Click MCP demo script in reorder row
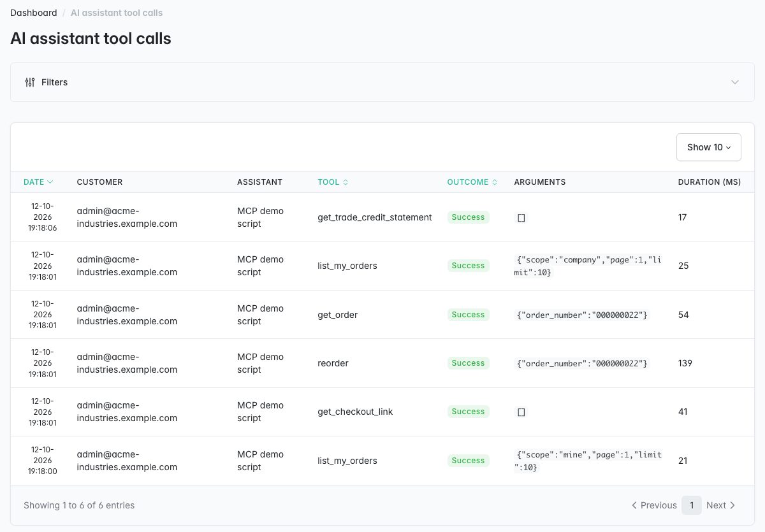Image resolution: width=765 pixels, height=532 pixels. coord(260,363)
